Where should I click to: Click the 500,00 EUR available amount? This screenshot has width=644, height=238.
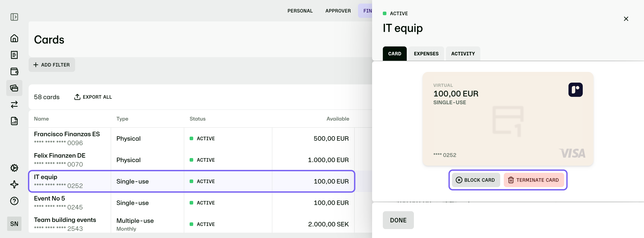pos(331,138)
